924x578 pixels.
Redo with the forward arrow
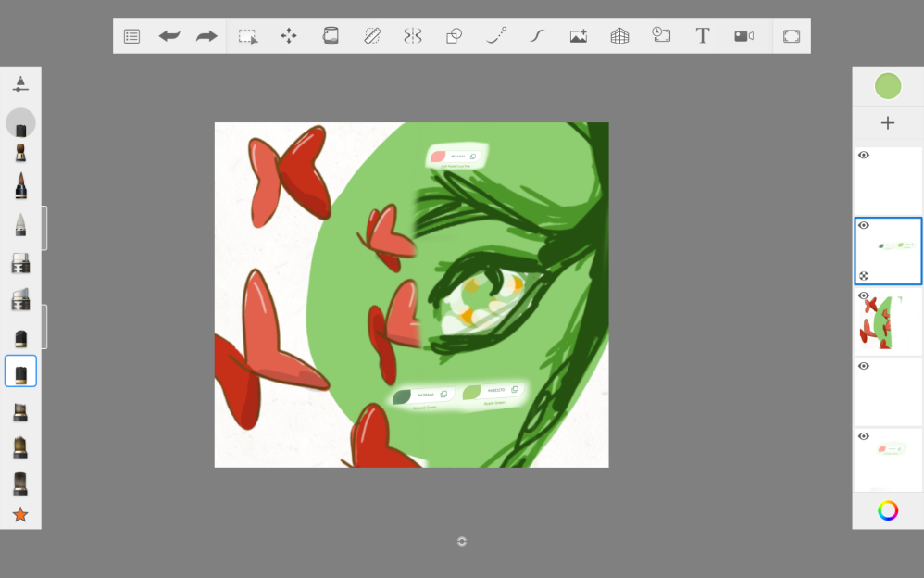click(206, 36)
